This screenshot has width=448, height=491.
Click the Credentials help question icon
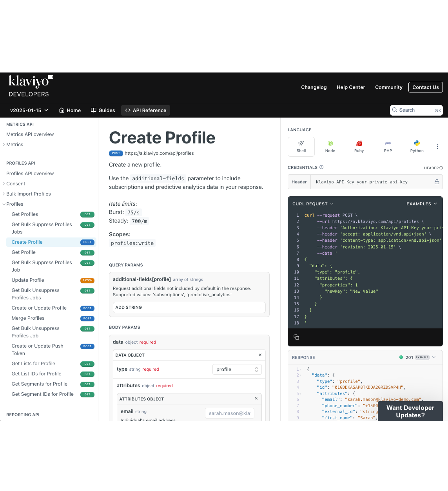[x=321, y=167]
